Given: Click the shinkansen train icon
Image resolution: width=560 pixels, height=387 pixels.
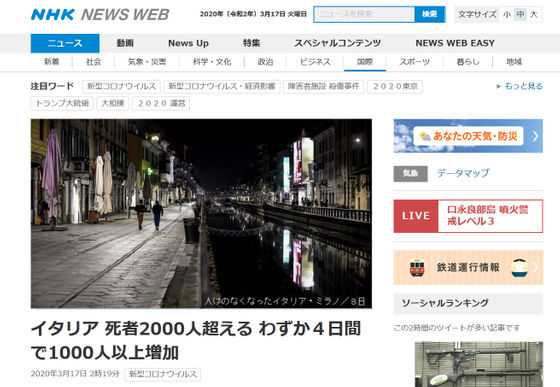Looking at the screenshot, I should coord(520,268).
